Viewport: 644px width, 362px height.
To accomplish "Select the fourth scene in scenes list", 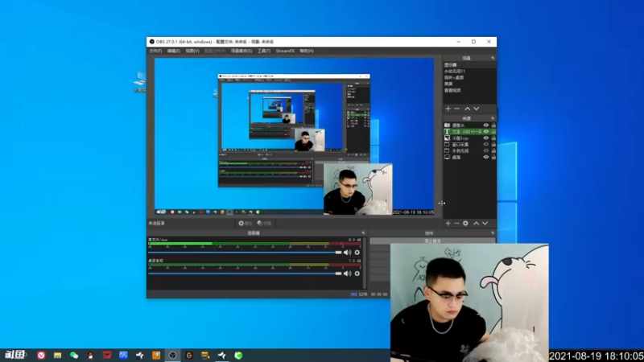I will tap(469, 84).
